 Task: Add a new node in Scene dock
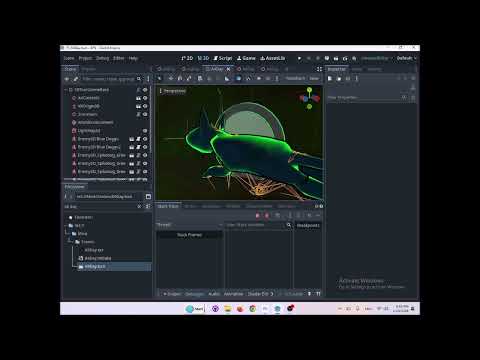point(67,79)
